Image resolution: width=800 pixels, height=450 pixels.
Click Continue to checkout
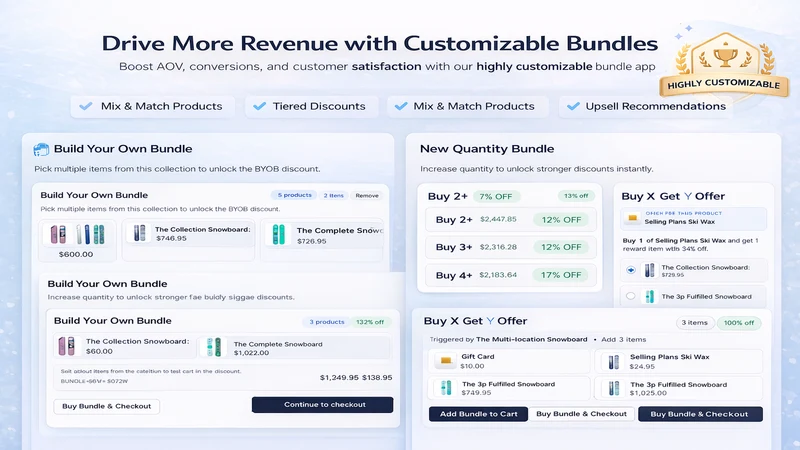point(322,405)
